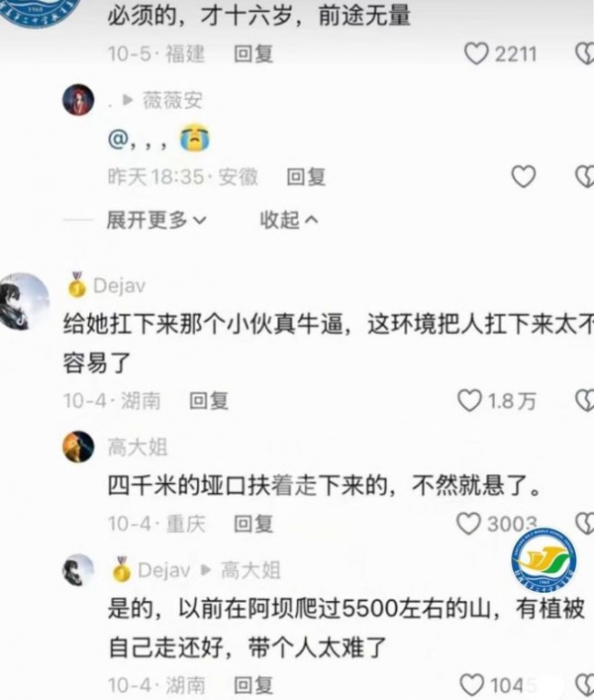Open 高大姐's avatar picture
The height and width of the screenshot is (700, 594).
coord(78,447)
